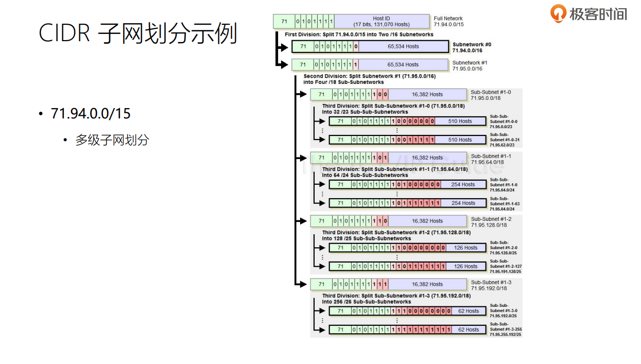Click the arrow pointing to Subnetwork #0
The width and height of the screenshot is (641, 364).
click(x=283, y=46)
